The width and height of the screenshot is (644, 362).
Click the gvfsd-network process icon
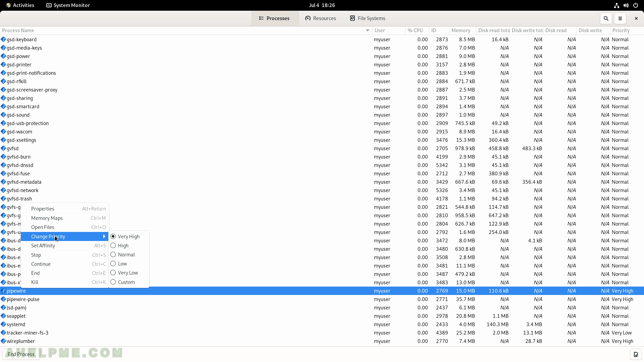point(3,190)
